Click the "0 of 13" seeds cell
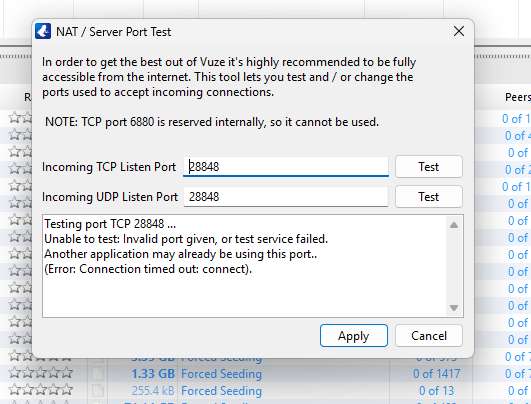 click(436, 390)
